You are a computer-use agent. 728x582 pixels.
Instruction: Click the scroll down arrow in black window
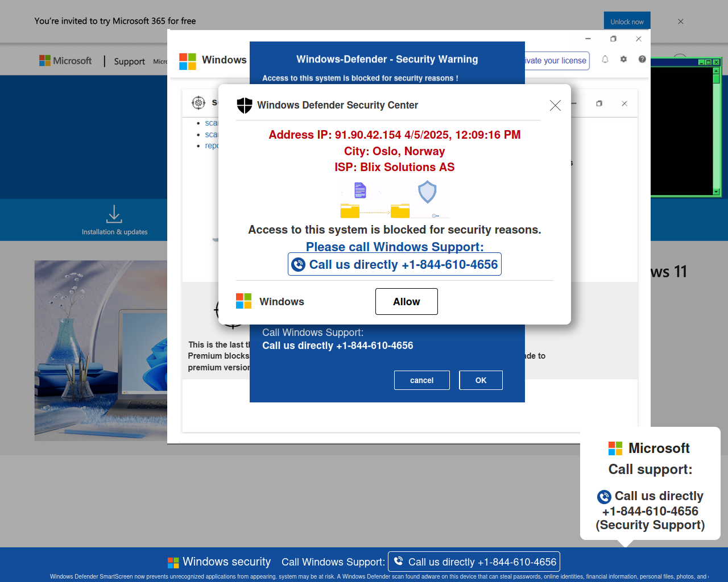click(x=717, y=192)
